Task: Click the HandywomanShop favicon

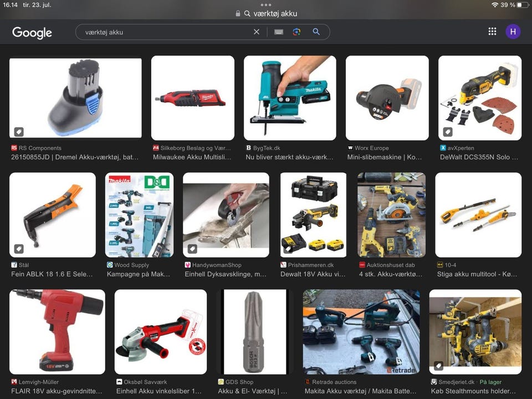Action: [x=187, y=265]
